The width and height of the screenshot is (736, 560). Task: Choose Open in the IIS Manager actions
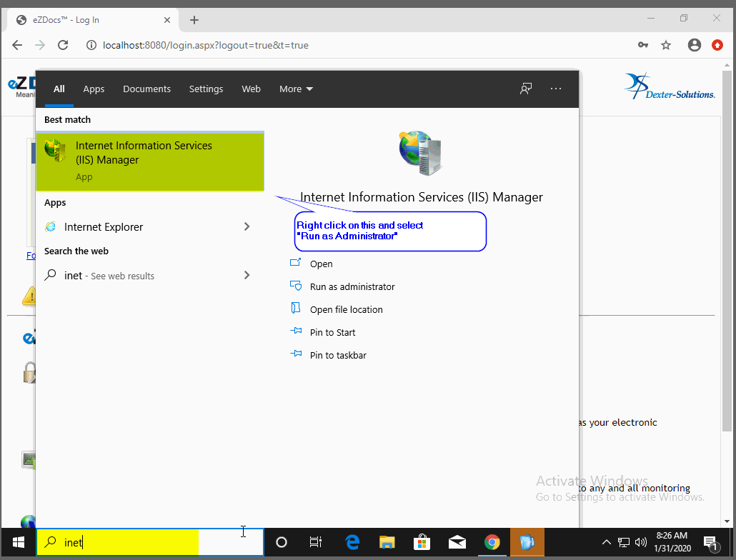[321, 264]
